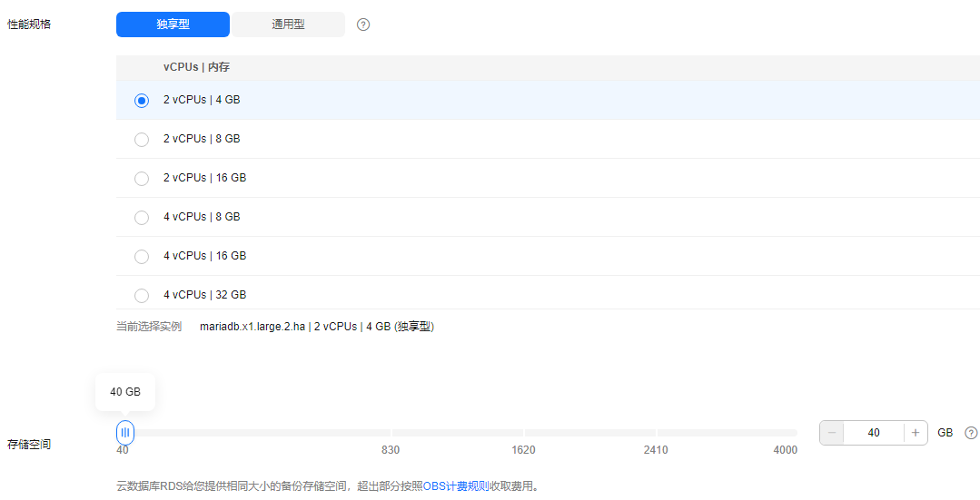The height and width of the screenshot is (500, 980).
Task: Click the 存储空间 label
Action: click(x=29, y=445)
